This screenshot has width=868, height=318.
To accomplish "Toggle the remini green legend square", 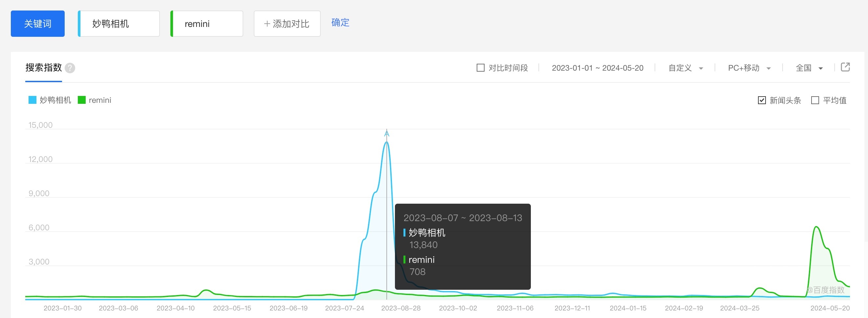I will click(x=81, y=100).
